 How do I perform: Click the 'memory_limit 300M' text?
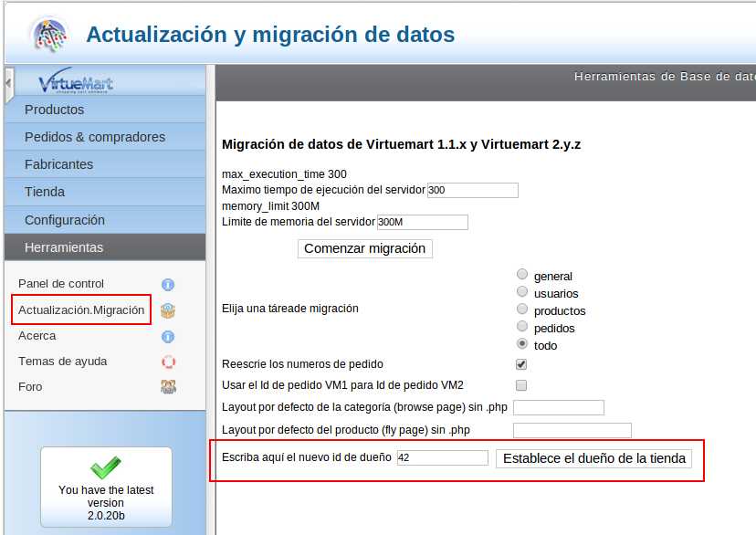(x=270, y=206)
